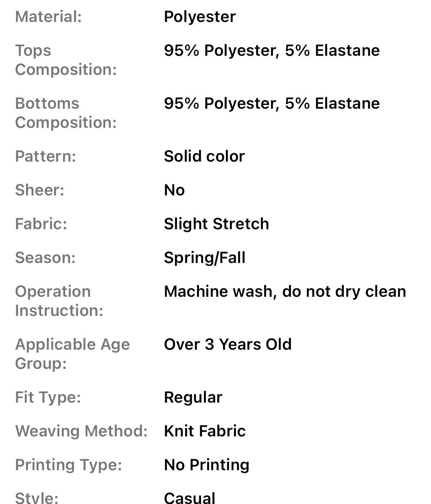Select the "Polyester" material value
This screenshot has height=504, width=431.
tap(199, 17)
